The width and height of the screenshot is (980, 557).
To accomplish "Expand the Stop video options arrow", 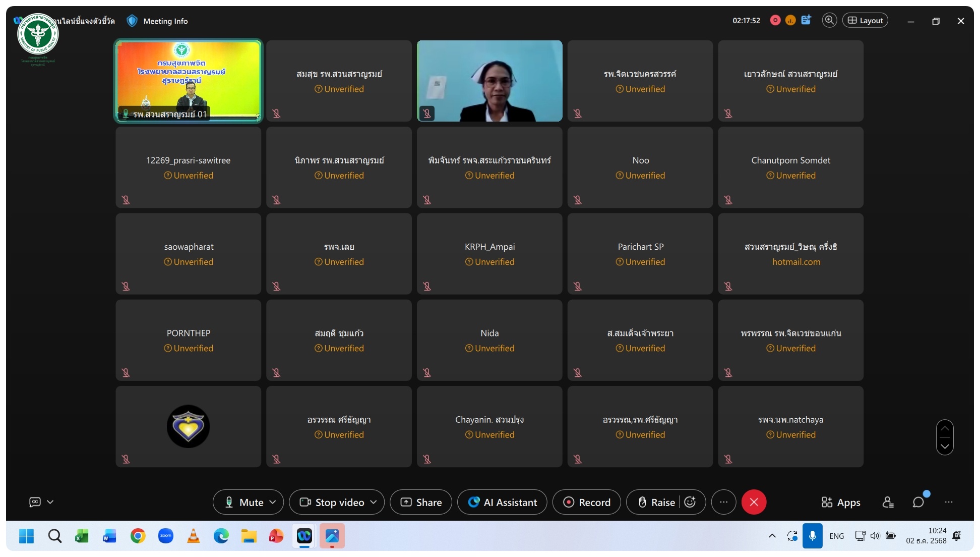I will (x=374, y=502).
